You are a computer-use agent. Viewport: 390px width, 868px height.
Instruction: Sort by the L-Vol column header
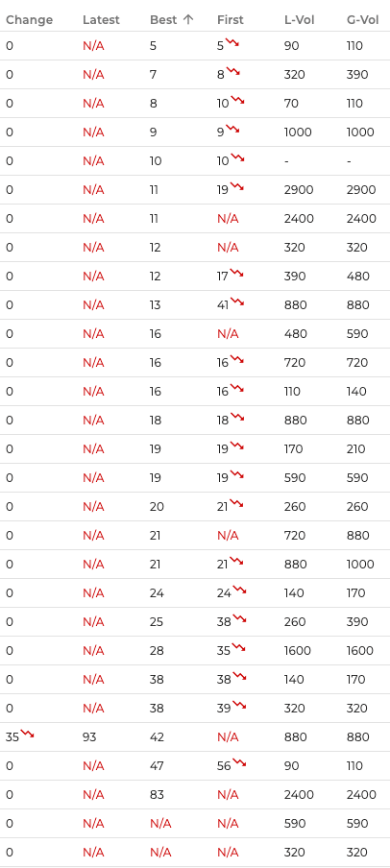(x=299, y=20)
